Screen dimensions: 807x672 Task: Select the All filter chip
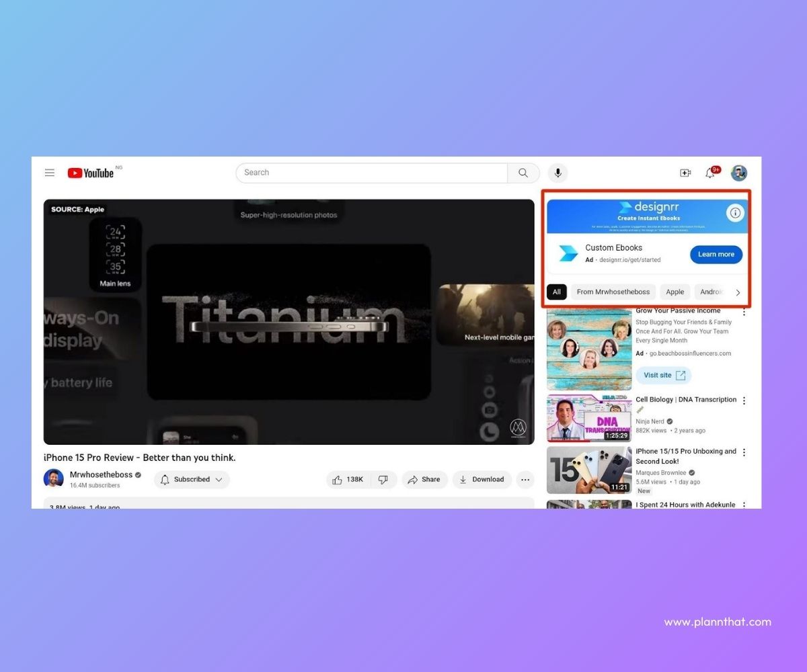pos(557,292)
